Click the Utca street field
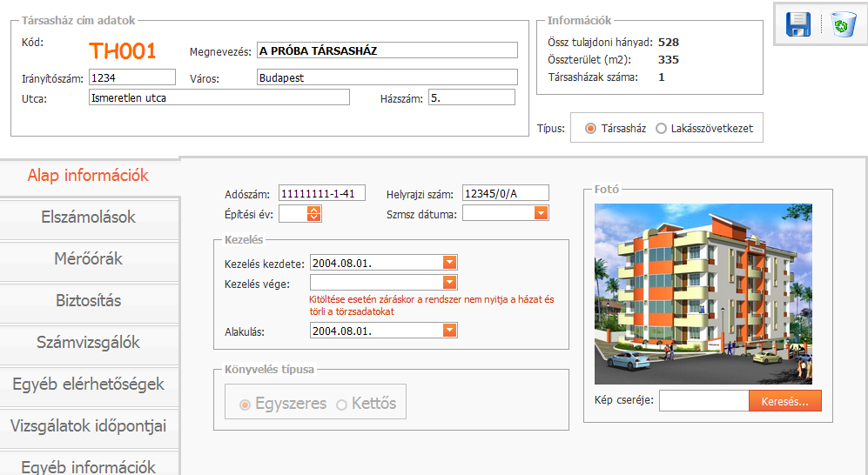The height and width of the screenshot is (475, 868). click(219, 97)
